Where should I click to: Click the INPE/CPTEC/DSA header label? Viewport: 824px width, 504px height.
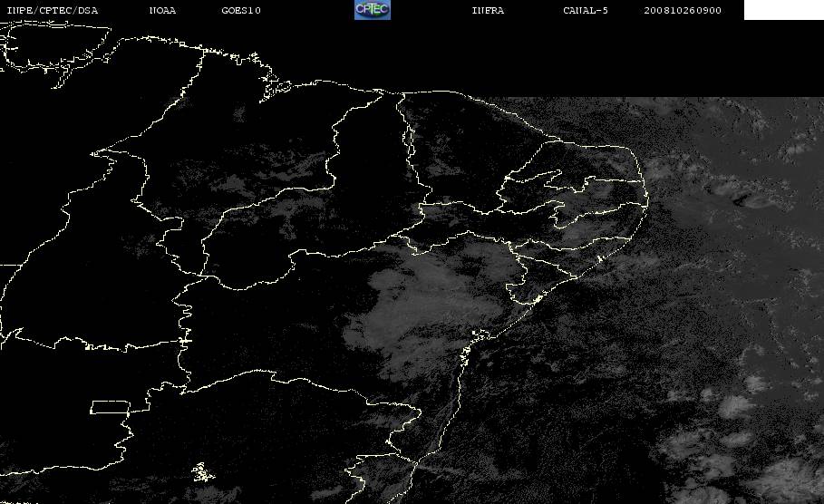point(52,11)
